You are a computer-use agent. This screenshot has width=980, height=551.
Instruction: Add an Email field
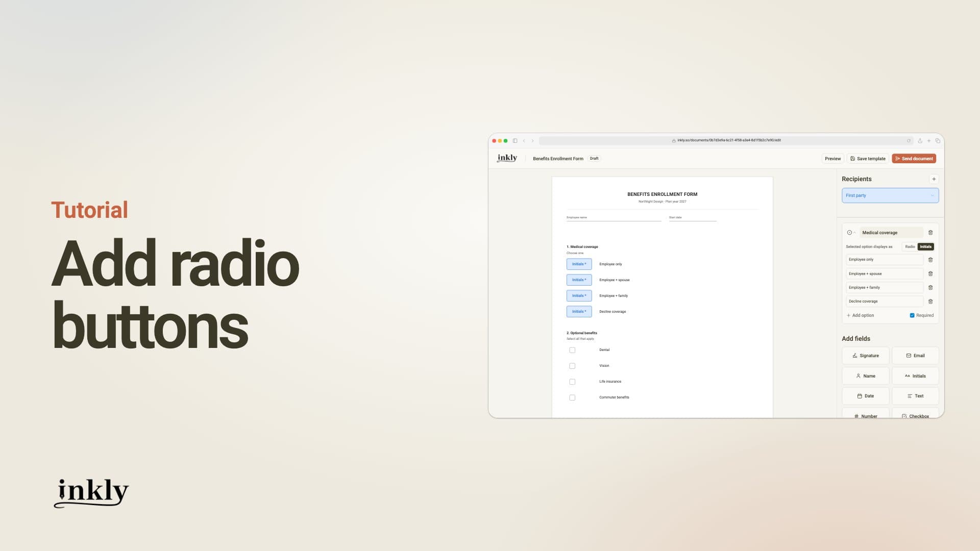click(x=915, y=356)
